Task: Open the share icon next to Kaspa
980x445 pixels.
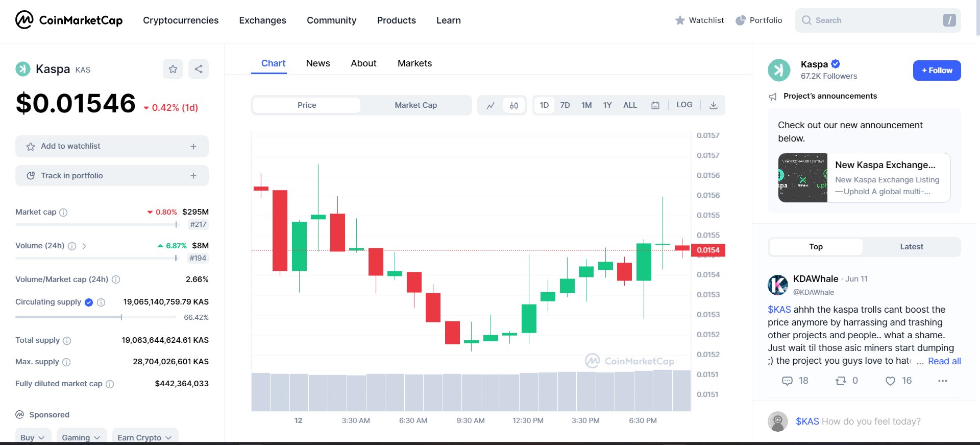Action: coord(199,69)
